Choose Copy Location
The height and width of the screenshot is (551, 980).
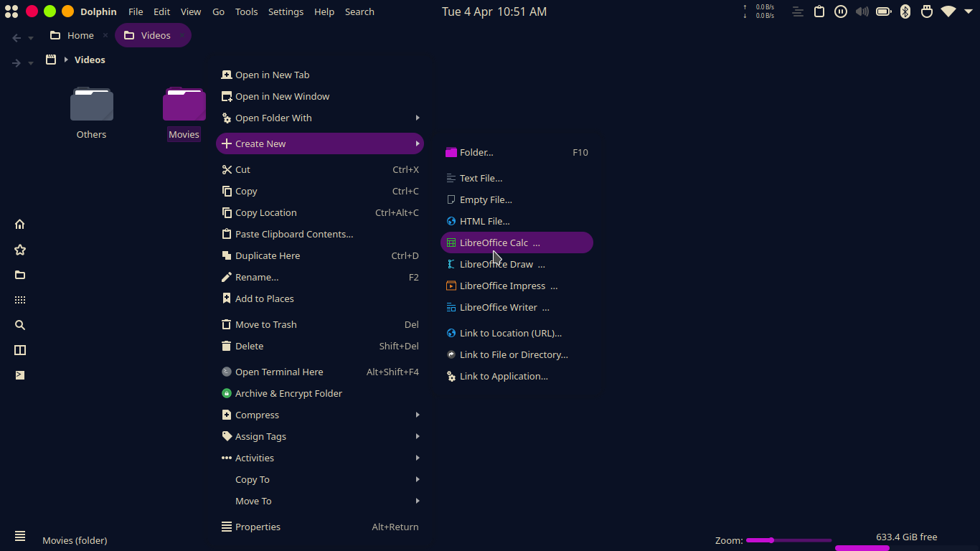pos(320,212)
